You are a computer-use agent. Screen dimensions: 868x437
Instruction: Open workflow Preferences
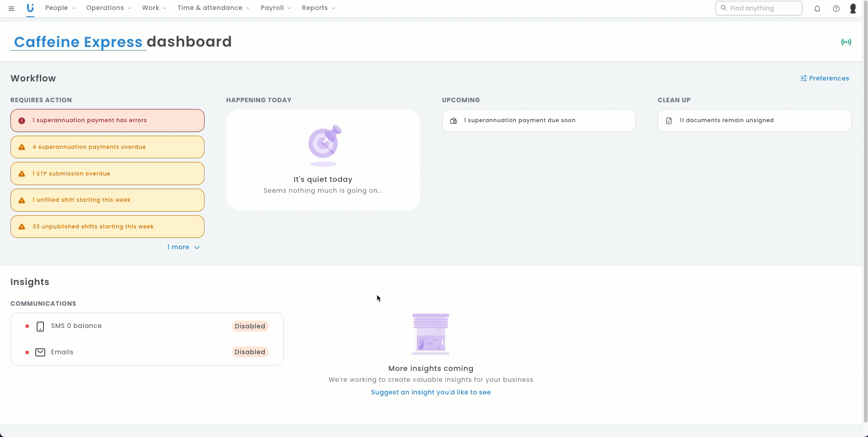coord(825,78)
